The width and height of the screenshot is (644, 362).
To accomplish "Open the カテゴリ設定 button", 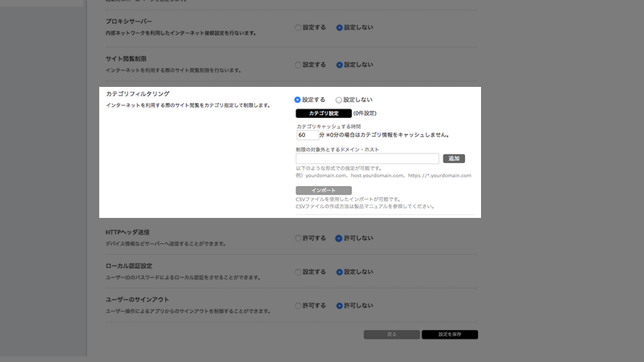I will click(x=324, y=113).
